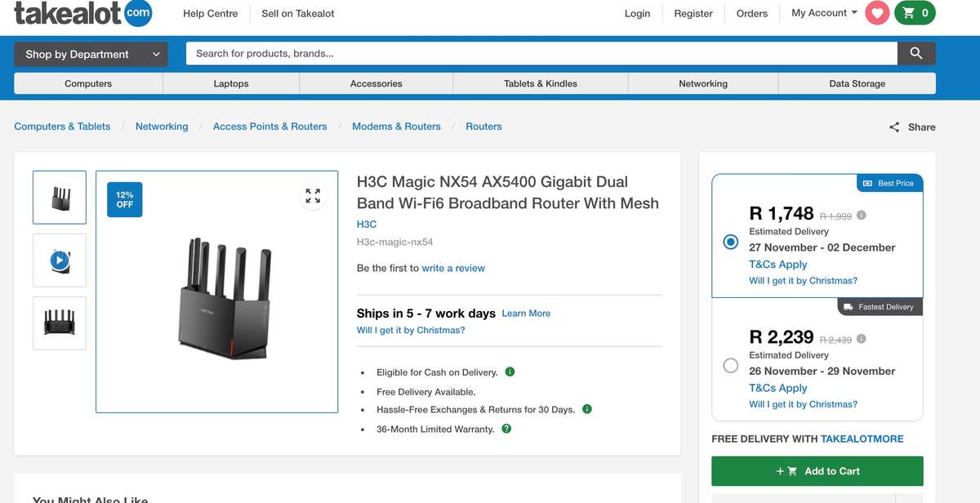
Task: Click the search magnifier icon
Action: (x=915, y=52)
